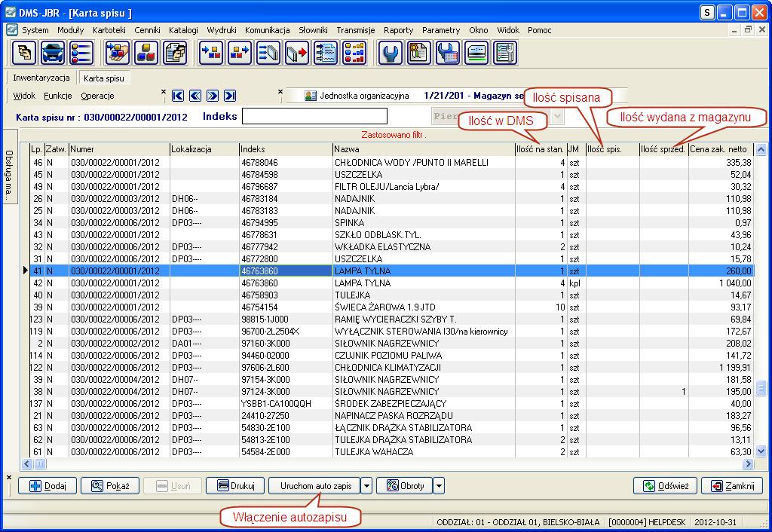Select price cell 1 199,91

721,368
